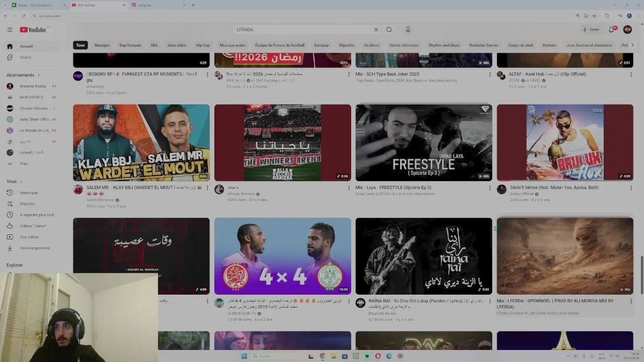Click the Créer button
Screen dimensions: 644x362
[591, 30]
